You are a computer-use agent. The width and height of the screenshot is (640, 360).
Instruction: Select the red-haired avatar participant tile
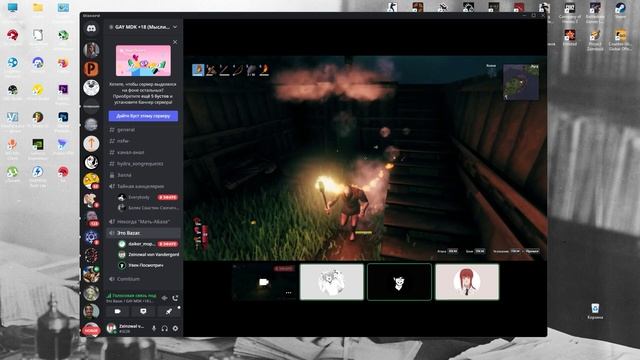pyautogui.click(x=467, y=282)
